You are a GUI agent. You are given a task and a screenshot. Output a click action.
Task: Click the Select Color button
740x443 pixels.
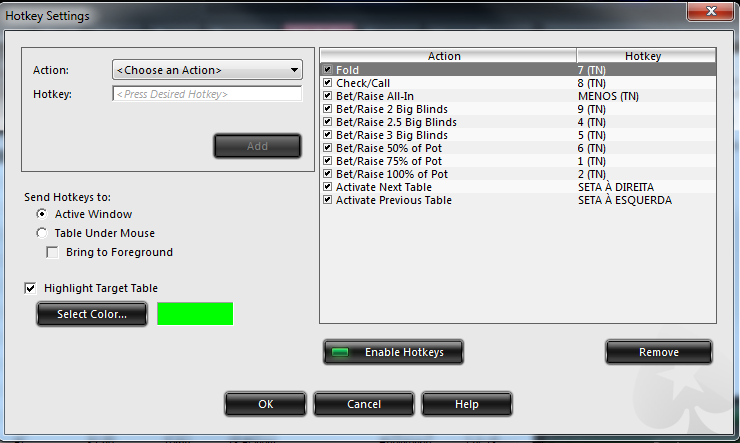pos(92,314)
